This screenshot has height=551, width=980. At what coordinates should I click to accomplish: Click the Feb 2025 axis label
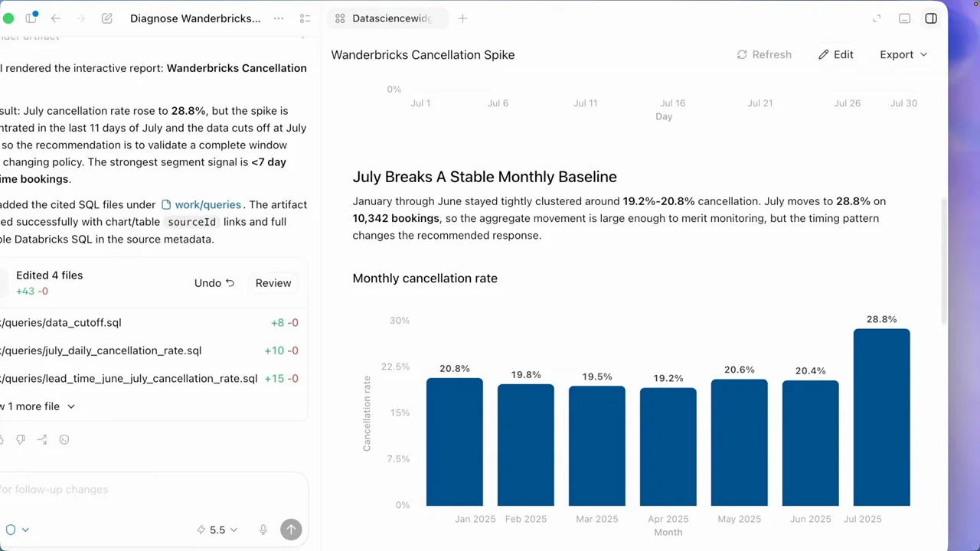(526, 519)
